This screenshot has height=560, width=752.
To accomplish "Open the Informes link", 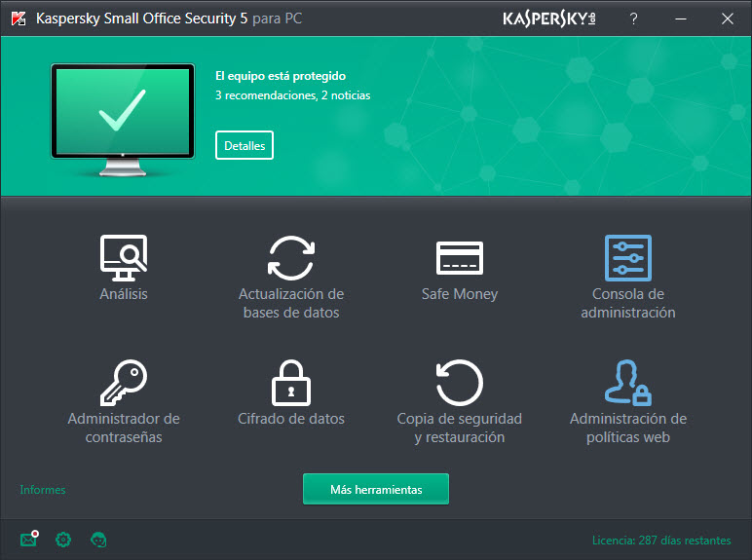I will click(x=43, y=490).
